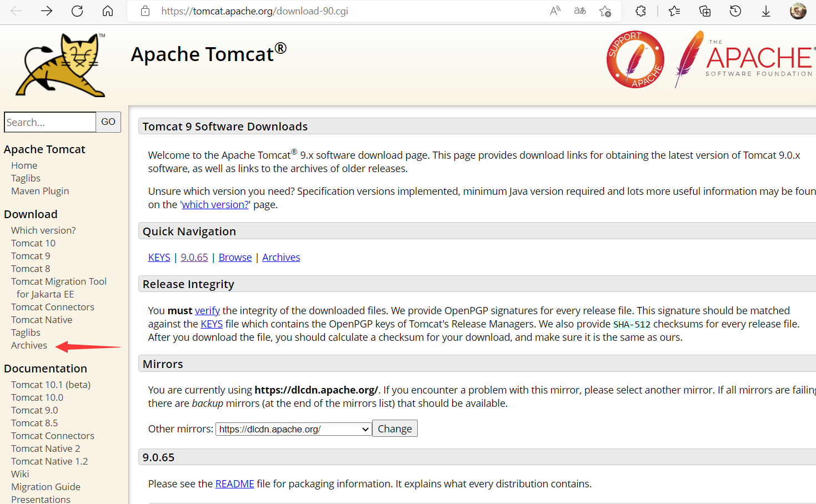Click the Tomcat cat logo
Screen dimensions: 816x504
pyautogui.click(x=61, y=64)
